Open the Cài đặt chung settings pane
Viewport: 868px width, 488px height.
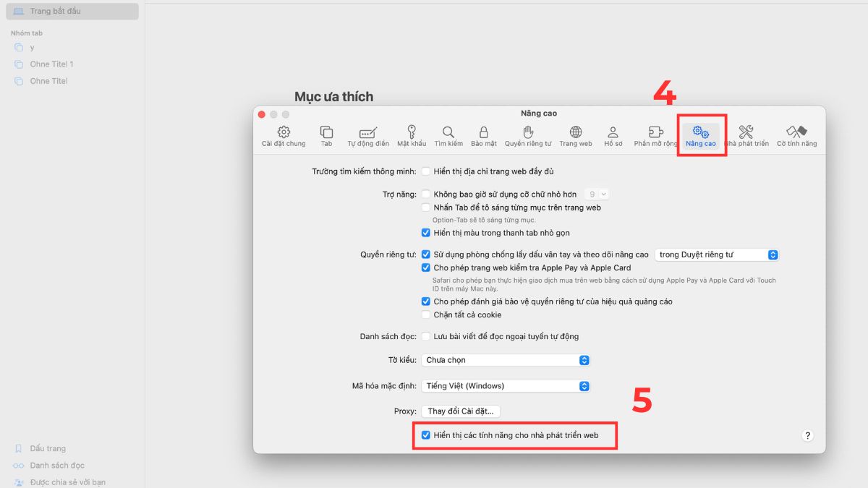[x=284, y=136]
